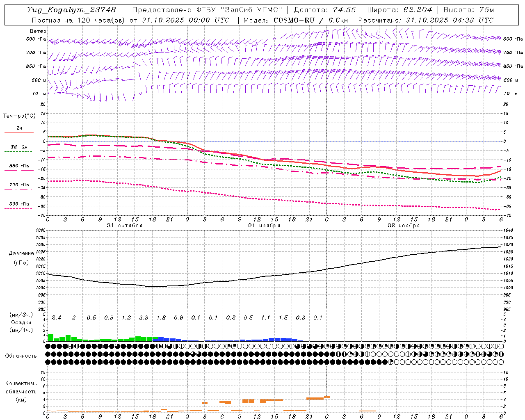Viewport: 525px width, 420px height.
Task: Click the station name Yug_Kogalym_23748
Action: (x=72, y=10)
